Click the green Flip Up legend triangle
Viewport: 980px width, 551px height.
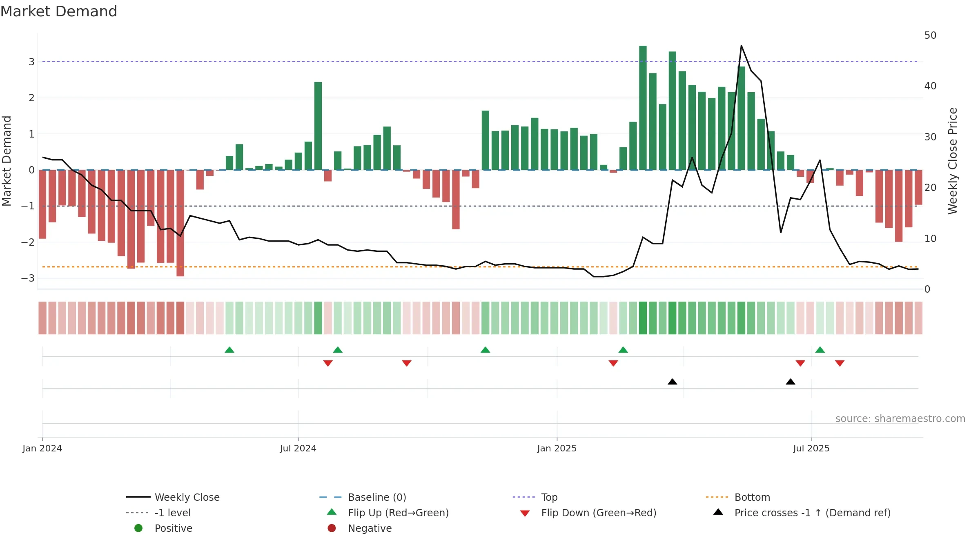coord(332,512)
